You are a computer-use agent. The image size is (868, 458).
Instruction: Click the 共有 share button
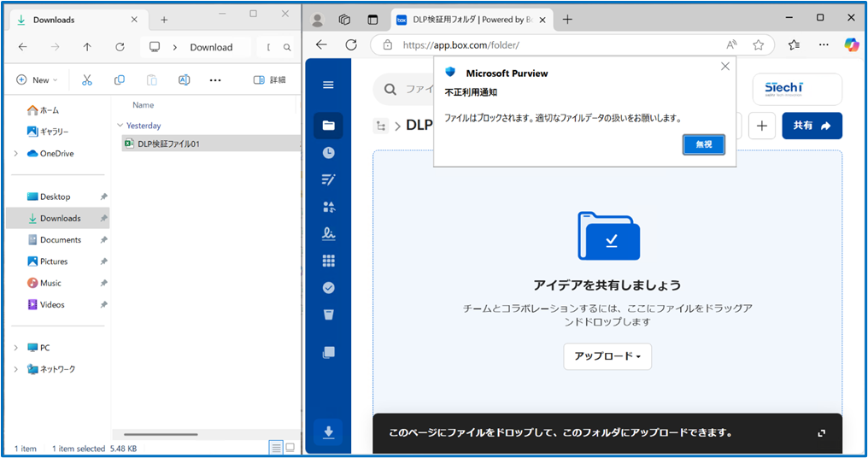pos(811,126)
